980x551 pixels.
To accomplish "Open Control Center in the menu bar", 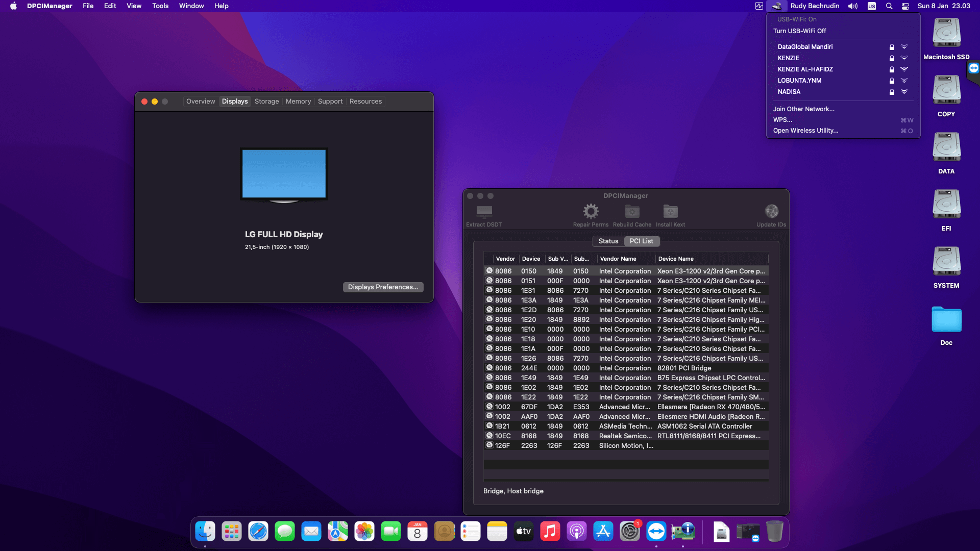I will pos(905,6).
